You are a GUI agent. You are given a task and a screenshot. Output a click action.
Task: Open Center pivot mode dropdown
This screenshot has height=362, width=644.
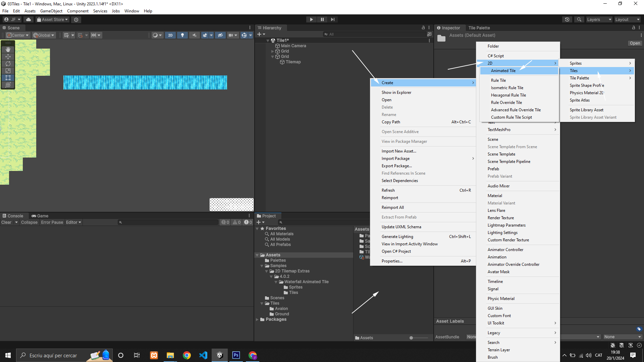pos(18,35)
